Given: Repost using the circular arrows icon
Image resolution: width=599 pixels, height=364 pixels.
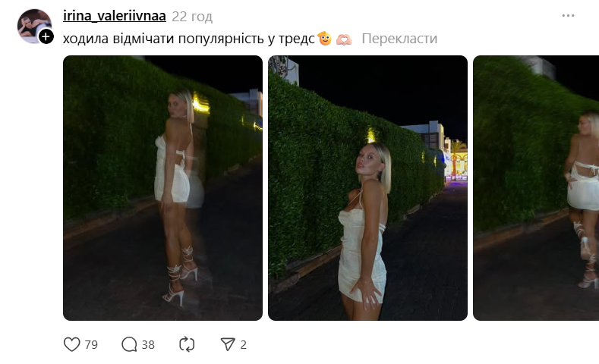Looking at the screenshot, I should (187, 344).
